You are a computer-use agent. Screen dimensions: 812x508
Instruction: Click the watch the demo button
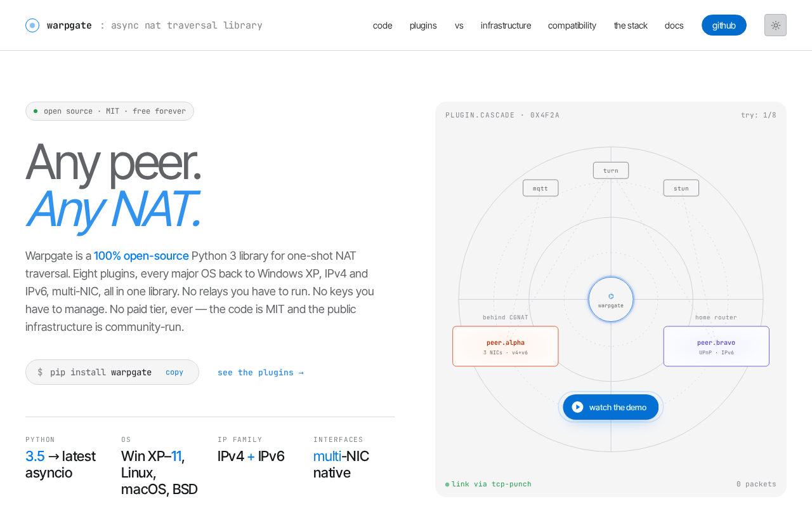(611, 407)
